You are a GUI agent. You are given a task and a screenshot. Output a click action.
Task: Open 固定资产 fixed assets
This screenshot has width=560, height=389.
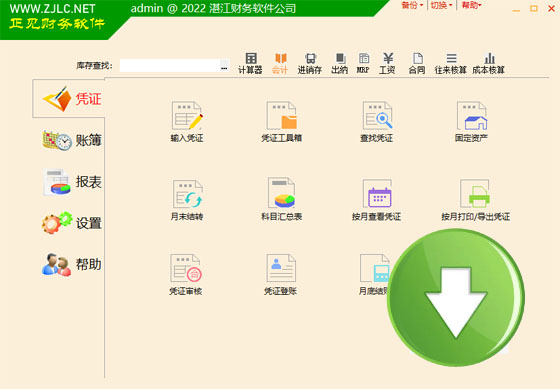[x=471, y=122]
